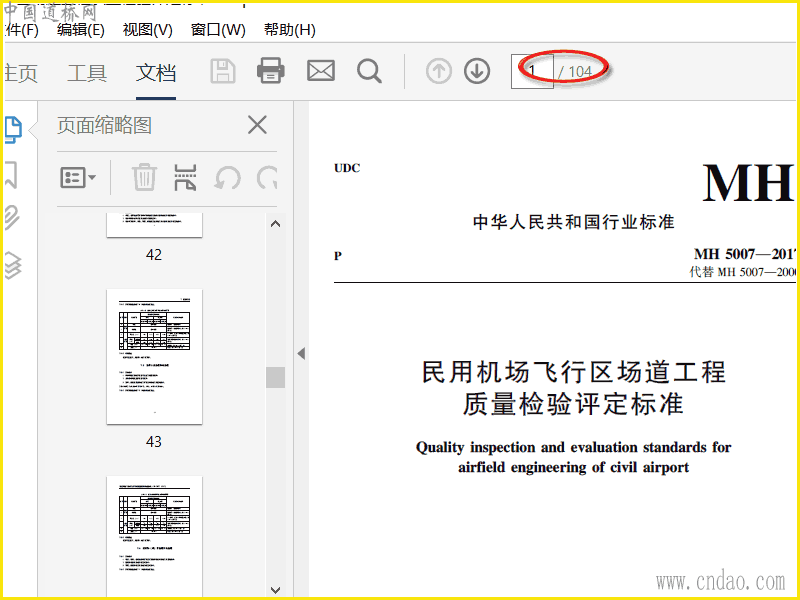
Task: Send the file by email envelope icon
Action: pyautogui.click(x=321, y=71)
